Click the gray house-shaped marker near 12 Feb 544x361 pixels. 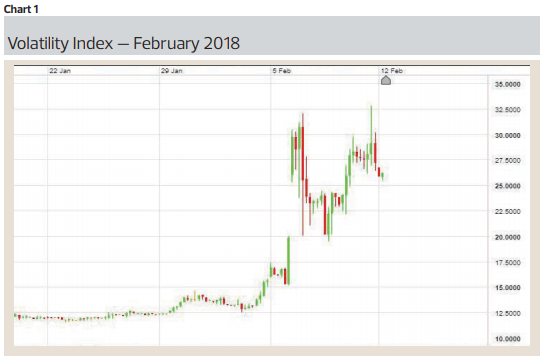[386, 80]
